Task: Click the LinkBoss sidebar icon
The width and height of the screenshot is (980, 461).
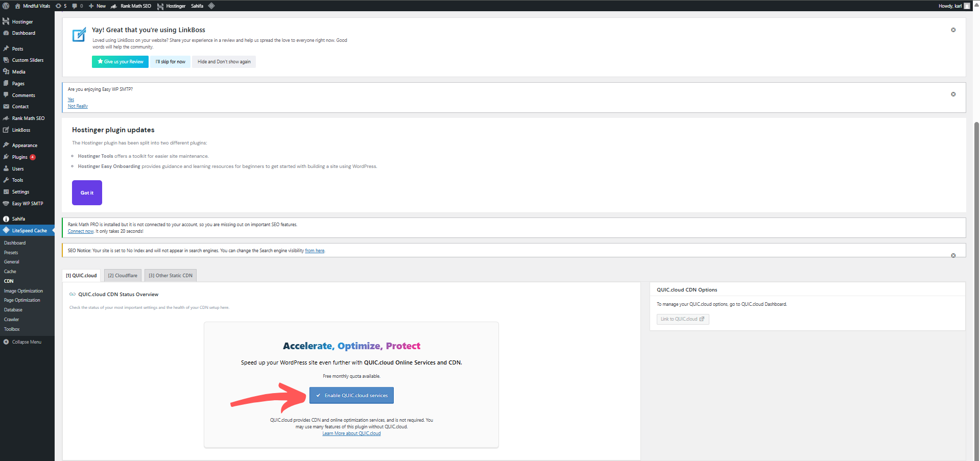Action: [6, 130]
